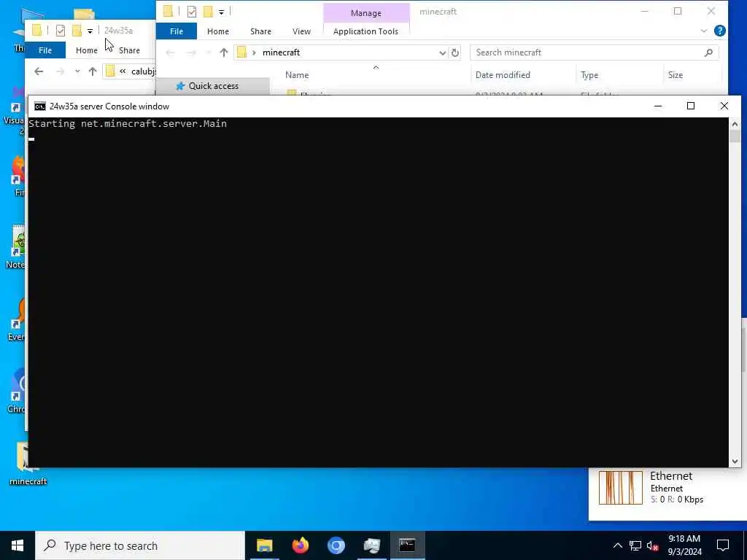Show hidden system tray icons

coord(617,545)
